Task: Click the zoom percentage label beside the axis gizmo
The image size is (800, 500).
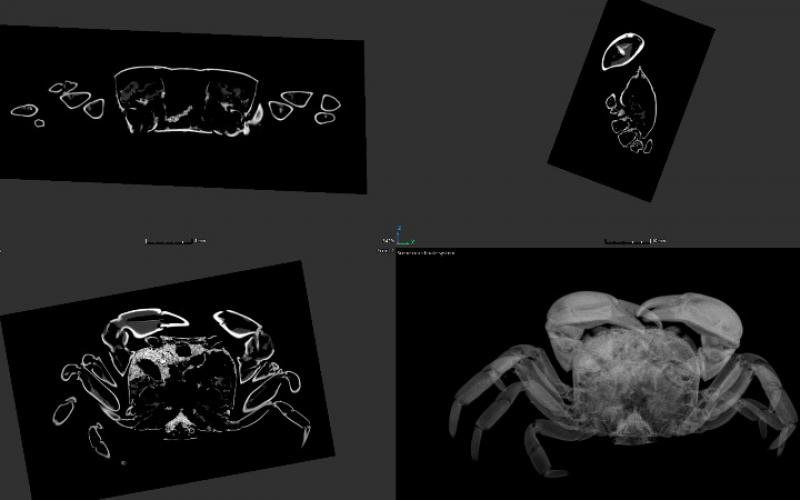Action: coord(385,241)
